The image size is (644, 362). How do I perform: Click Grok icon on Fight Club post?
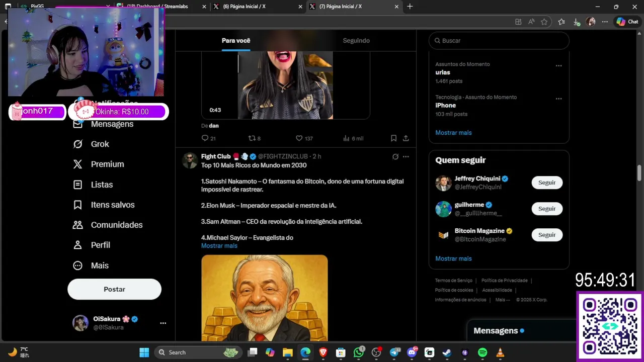point(395,156)
